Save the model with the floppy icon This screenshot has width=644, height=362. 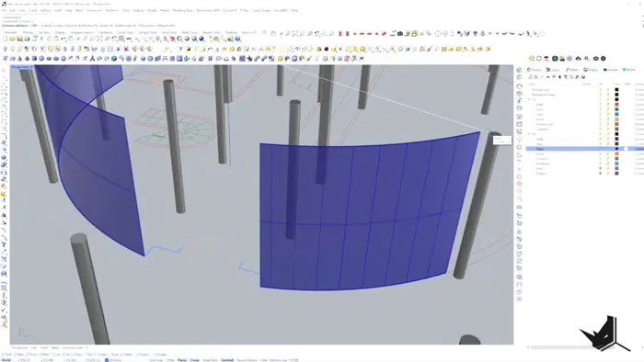pyautogui.click(x=19, y=39)
